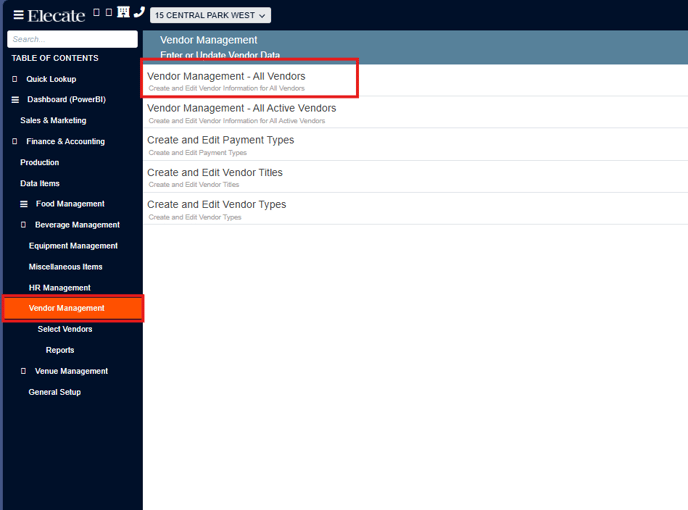Focus the Search input field
Viewport: 688px width, 510px height.
coord(72,39)
